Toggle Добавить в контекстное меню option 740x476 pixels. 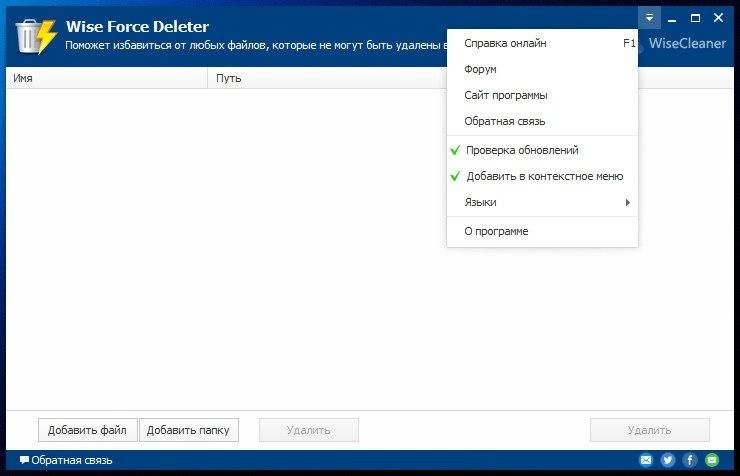[x=542, y=176]
